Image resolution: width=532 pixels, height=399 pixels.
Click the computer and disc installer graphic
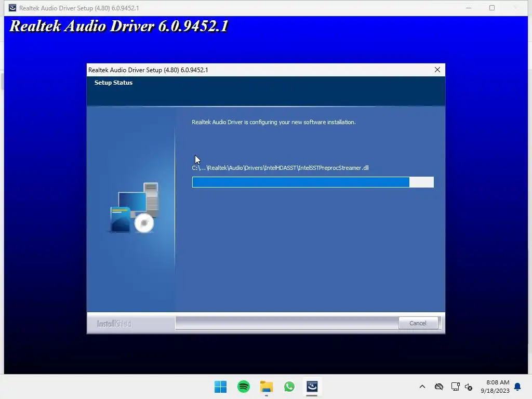135,208
